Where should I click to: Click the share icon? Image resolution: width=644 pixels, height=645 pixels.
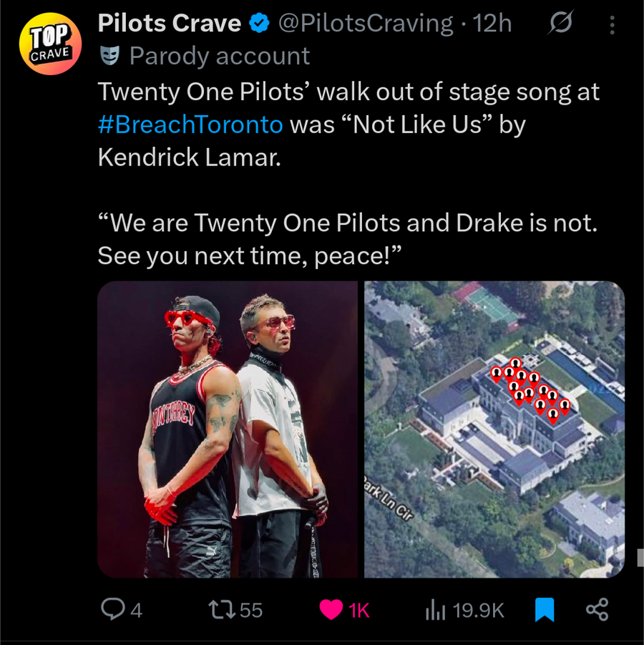tap(597, 609)
